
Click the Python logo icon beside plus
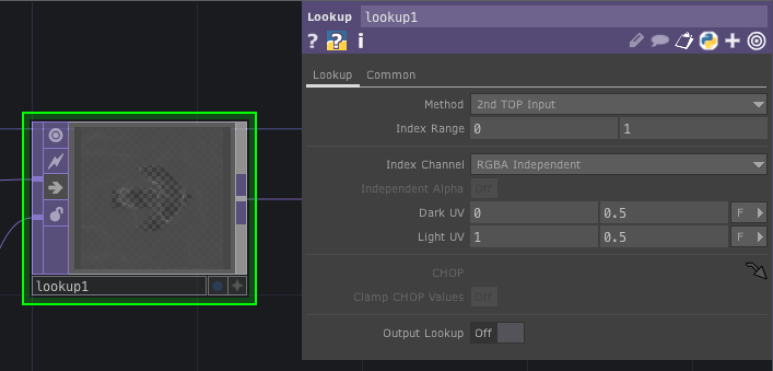point(708,41)
